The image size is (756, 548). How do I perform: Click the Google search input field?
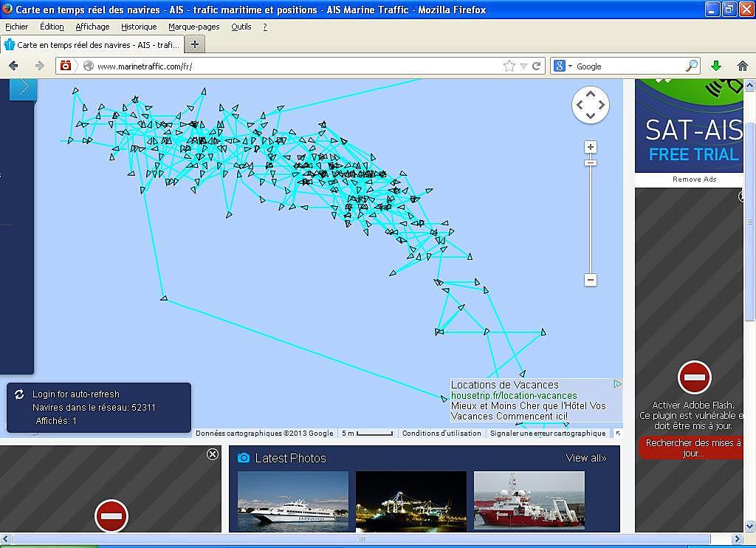click(630, 66)
